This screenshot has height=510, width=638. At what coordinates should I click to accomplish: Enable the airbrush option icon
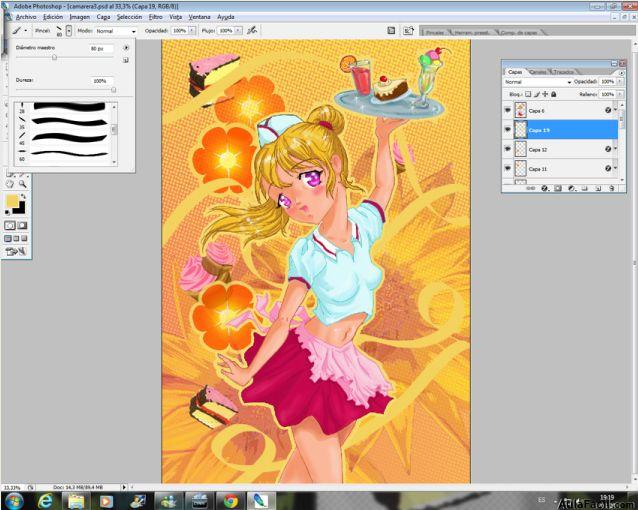tap(252, 31)
